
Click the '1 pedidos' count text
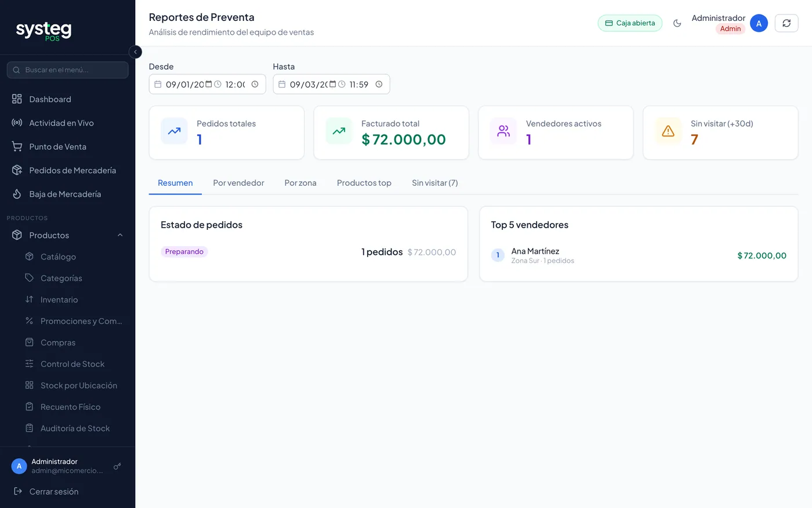382,252
